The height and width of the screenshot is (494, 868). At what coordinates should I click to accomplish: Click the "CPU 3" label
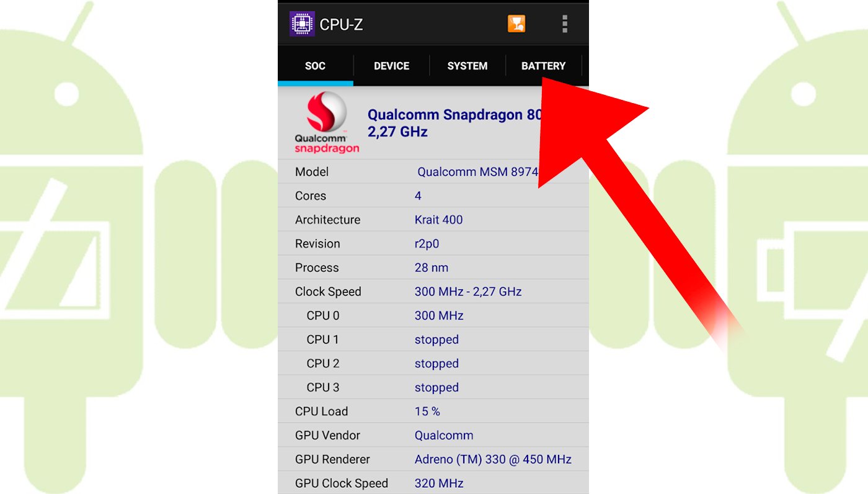(323, 387)
